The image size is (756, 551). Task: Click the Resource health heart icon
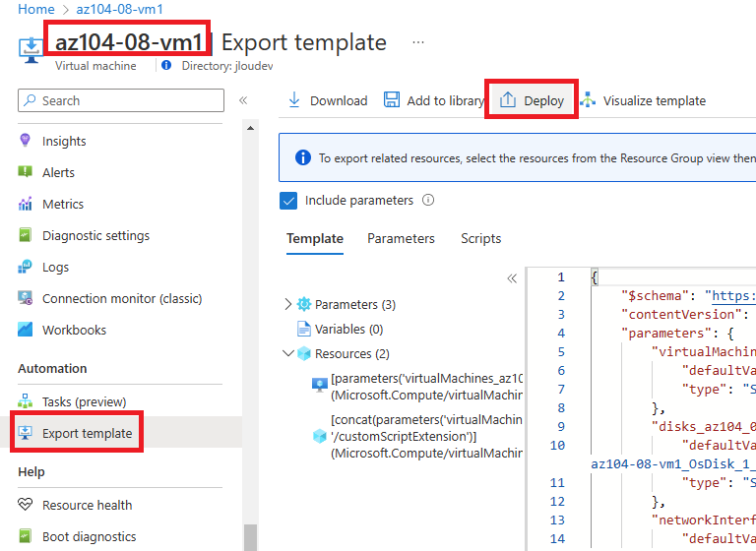[x=25, y=504]
